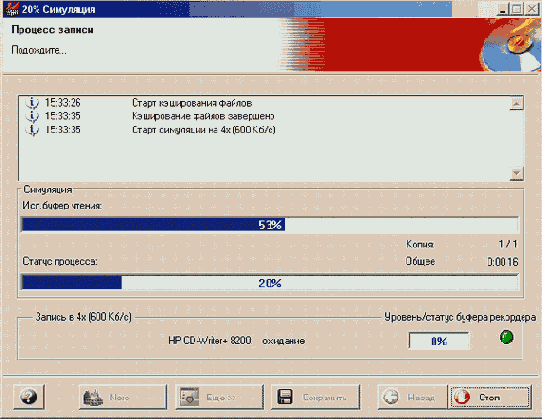Click the Nero colosseum button
The height and width of the screenshot is (419, 542).
[123, 397]
